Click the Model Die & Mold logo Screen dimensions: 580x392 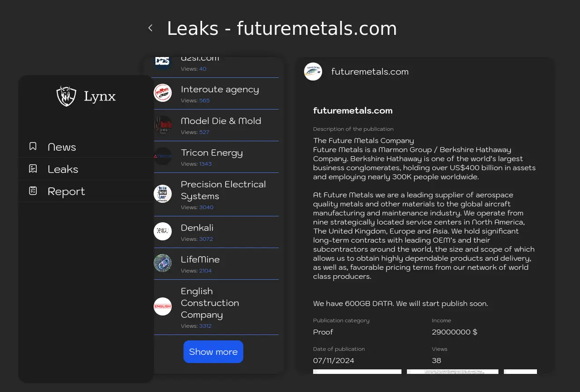163,124
